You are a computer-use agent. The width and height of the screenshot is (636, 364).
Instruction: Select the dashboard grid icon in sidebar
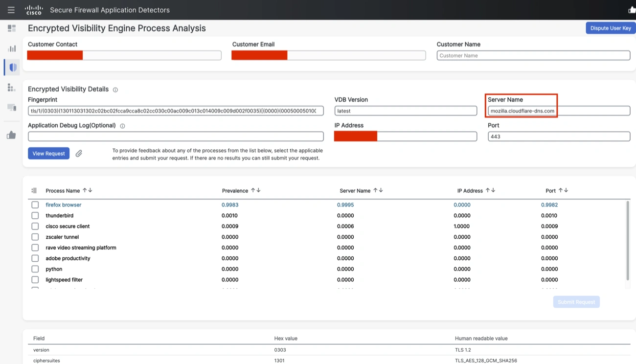(11, 28)
